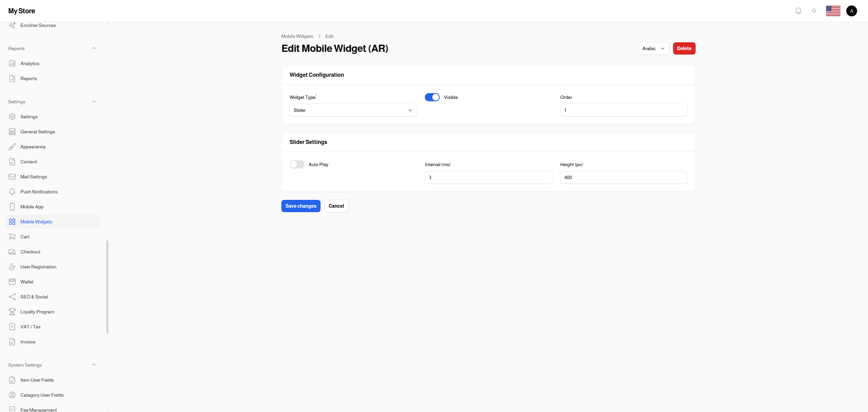Open the Widget Type dropdown
Screen dimensions: 868x412
(x=353, y=110)
